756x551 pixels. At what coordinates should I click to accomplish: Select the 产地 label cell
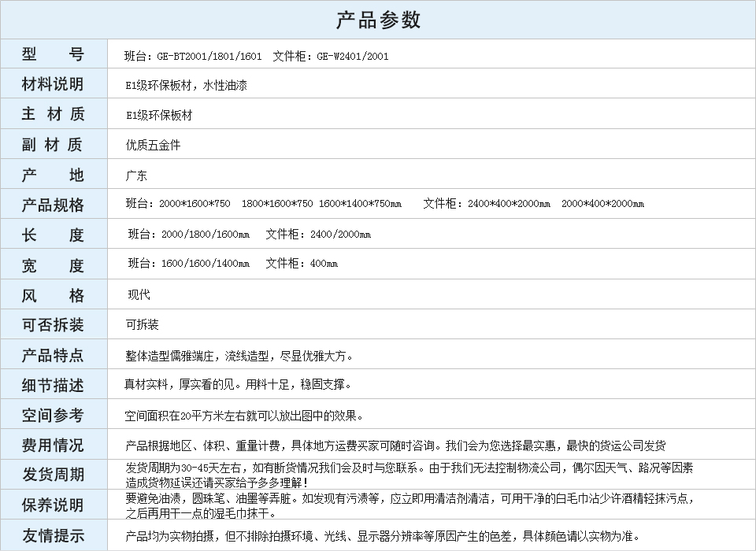[53, 175]
